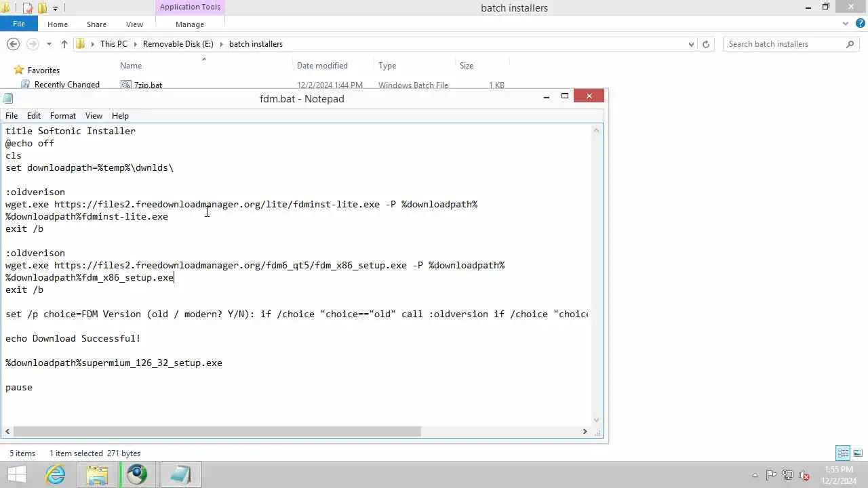The width and height of the screenshot is (868, 488).
Task: Click This PC in the address breadcrumb
Action: tap(113, 44)
